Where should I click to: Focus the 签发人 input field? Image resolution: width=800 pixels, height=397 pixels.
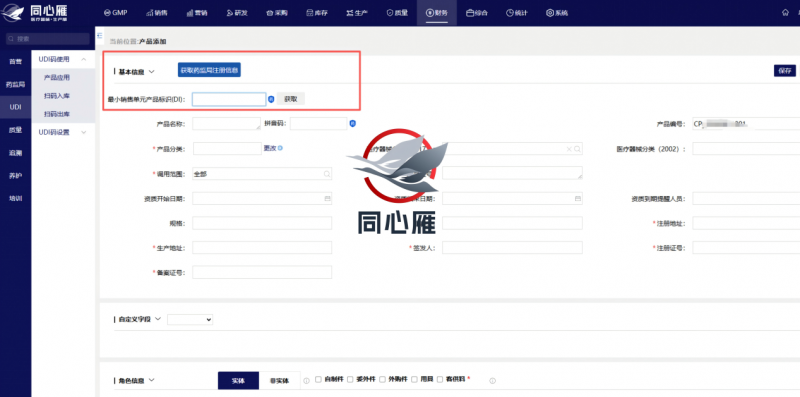(512, 247)
